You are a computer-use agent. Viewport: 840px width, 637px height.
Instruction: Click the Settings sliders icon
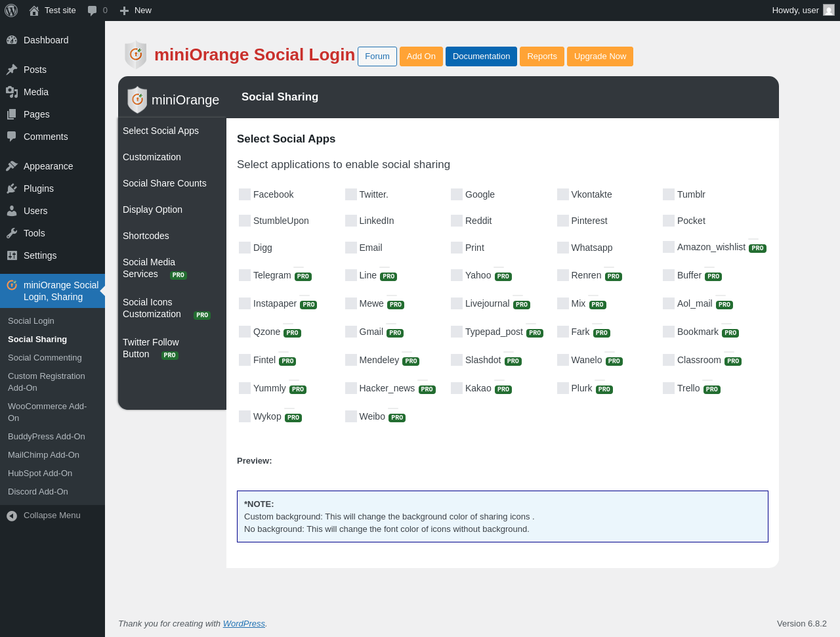tap(12, 255)
